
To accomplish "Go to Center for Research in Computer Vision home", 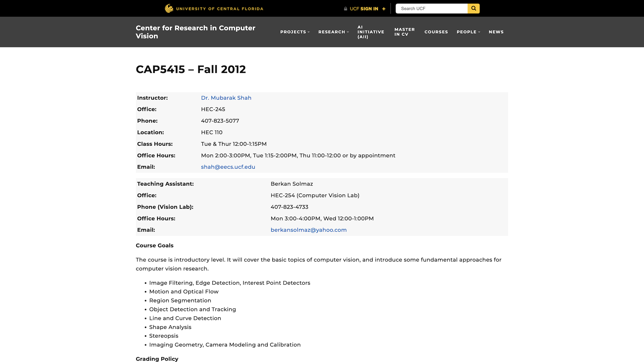I will pyautogui.click(x=196, y=32).
